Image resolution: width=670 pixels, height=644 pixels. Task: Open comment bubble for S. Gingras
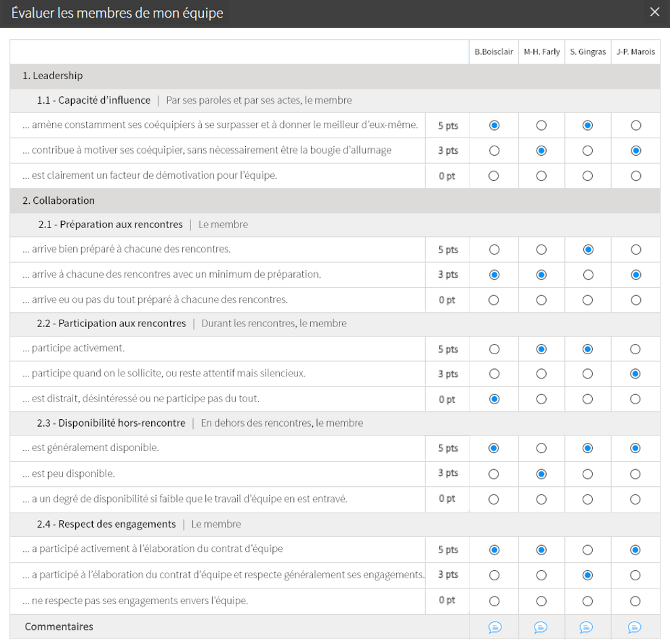click(586, 627)
